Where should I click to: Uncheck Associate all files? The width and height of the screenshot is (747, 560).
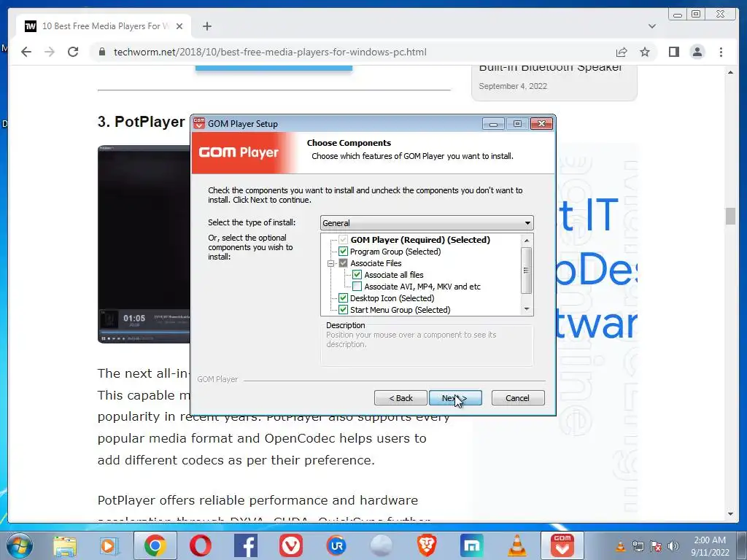pos(357,275)
